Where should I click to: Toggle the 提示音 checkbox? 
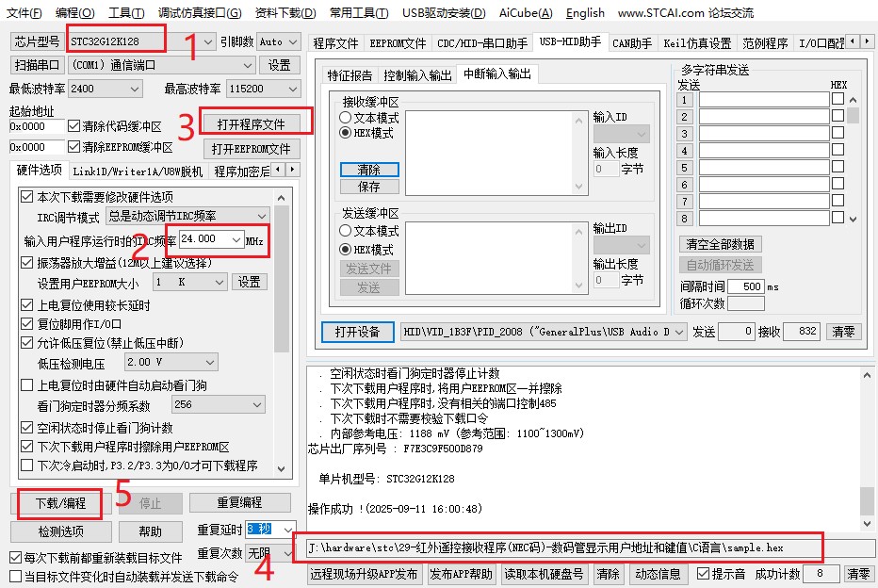[x=703, y=573]
